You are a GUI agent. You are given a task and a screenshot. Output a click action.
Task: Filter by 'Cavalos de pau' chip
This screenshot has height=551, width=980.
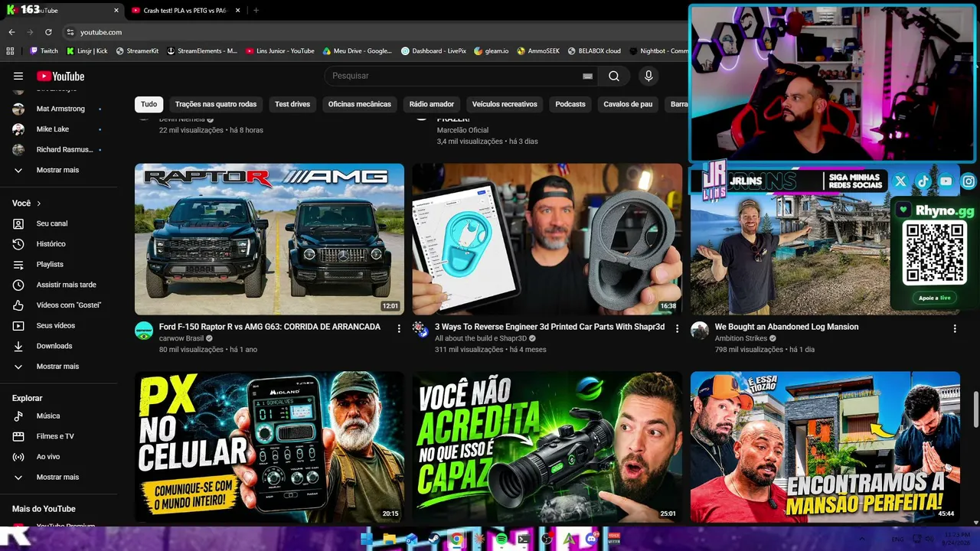click(628, 104)
